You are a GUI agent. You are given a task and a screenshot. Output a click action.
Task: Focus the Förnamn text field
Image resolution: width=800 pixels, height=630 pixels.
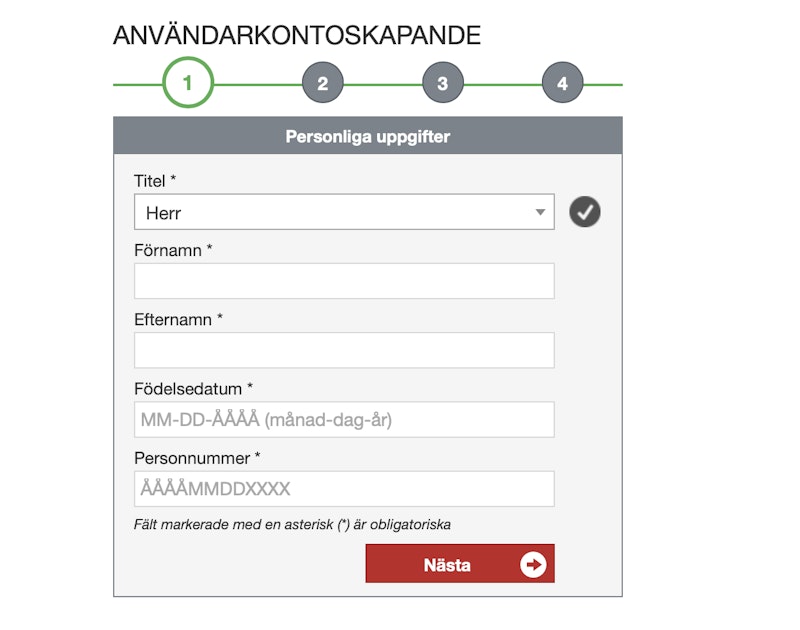(x=343, y=281)
